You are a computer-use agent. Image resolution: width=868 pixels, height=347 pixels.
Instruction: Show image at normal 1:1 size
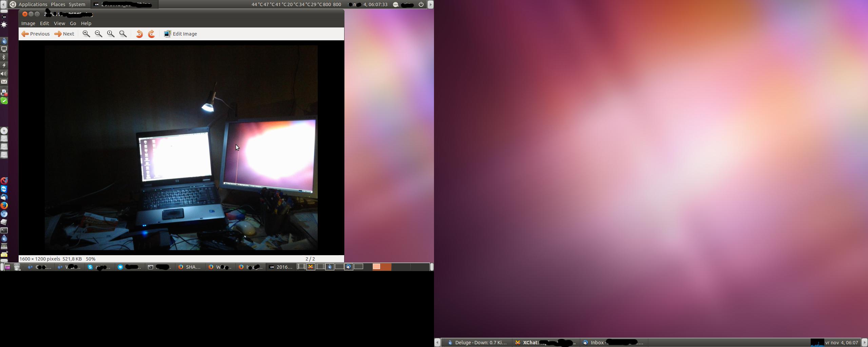(111, 34)
